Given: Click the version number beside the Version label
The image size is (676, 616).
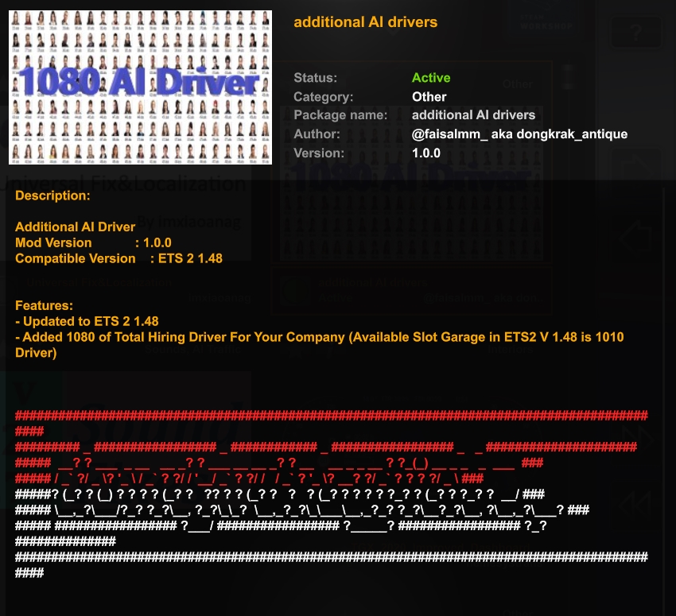Looking at the screenshot, I should (425, 153).
